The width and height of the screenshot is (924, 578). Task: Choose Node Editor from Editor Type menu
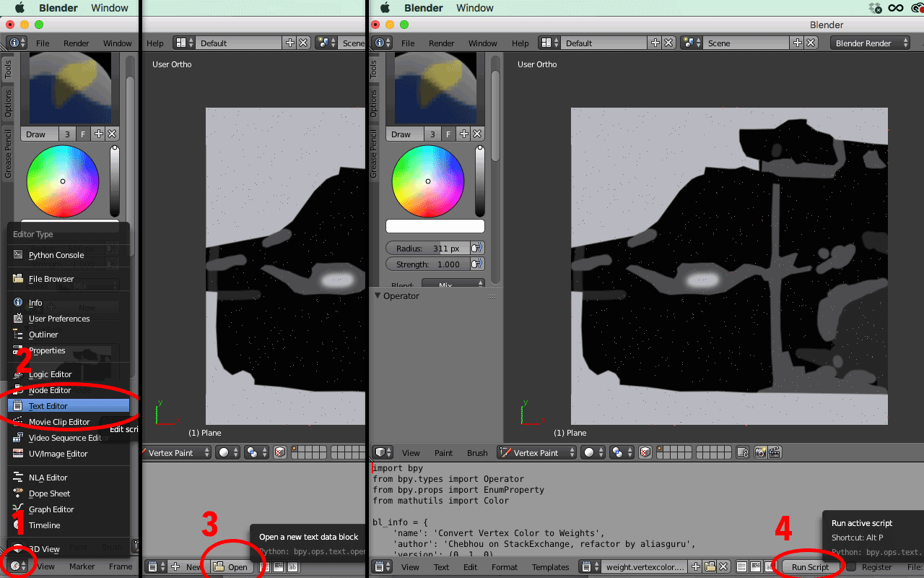[x=69, y=390]
